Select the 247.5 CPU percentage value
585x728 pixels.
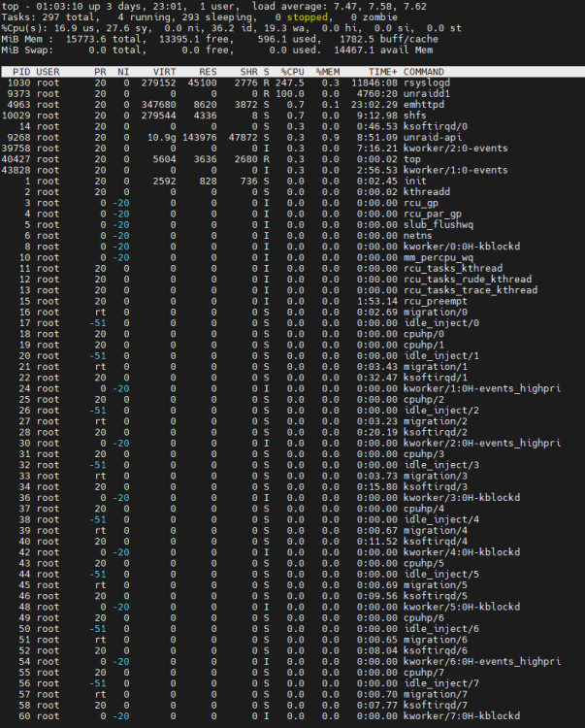289,83
